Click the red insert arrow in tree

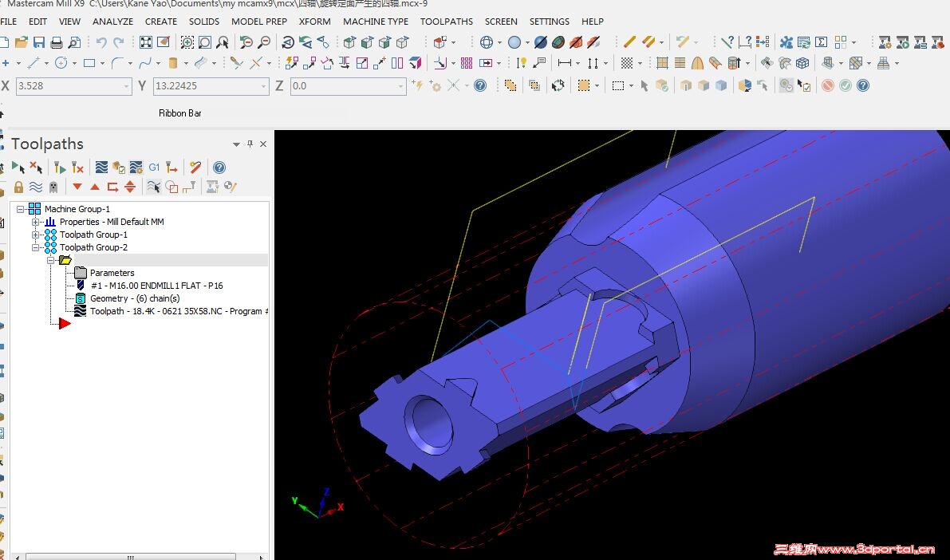[x=65, y=324]
